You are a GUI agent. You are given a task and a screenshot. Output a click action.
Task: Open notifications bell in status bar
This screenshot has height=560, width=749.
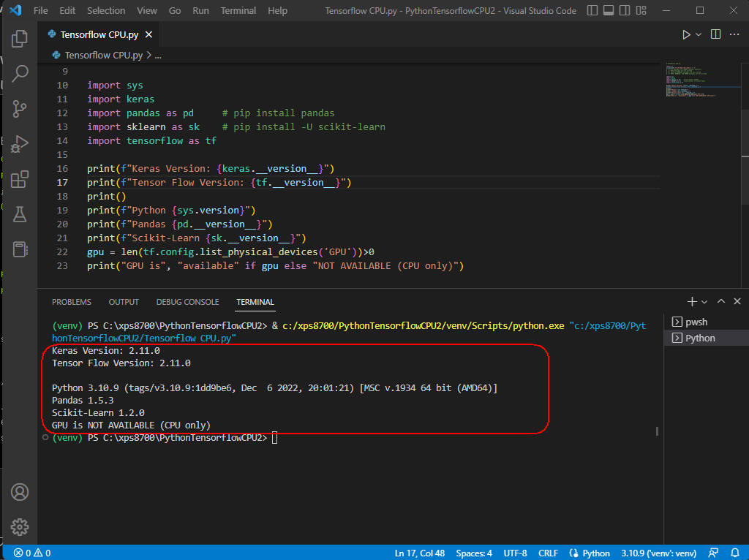[x=735, y=553]
